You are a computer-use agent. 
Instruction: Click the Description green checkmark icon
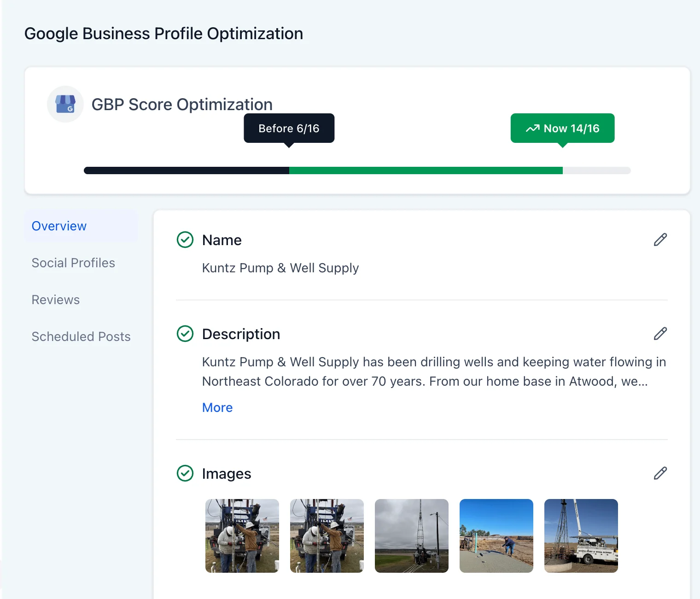pyautogui.click(x=185, y=334)
